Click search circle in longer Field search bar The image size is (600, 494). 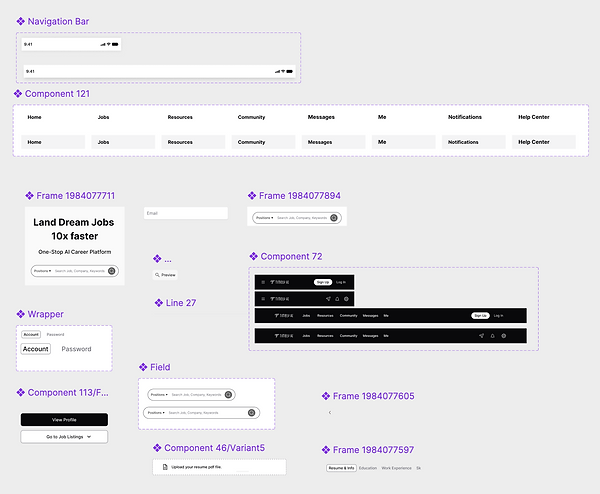point(251,412)
